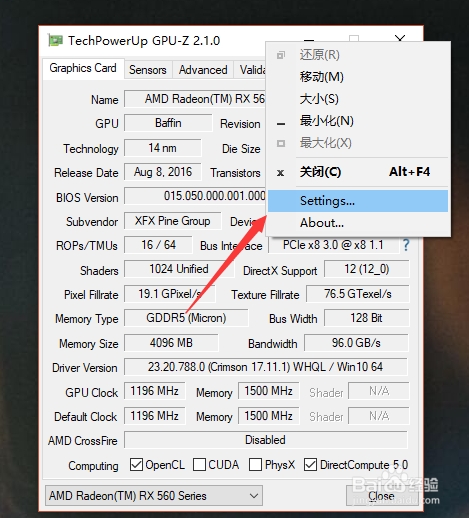Click the Default Clock 1196 MHz field
Screen dimensions: 469x518
tap(155, 416)
